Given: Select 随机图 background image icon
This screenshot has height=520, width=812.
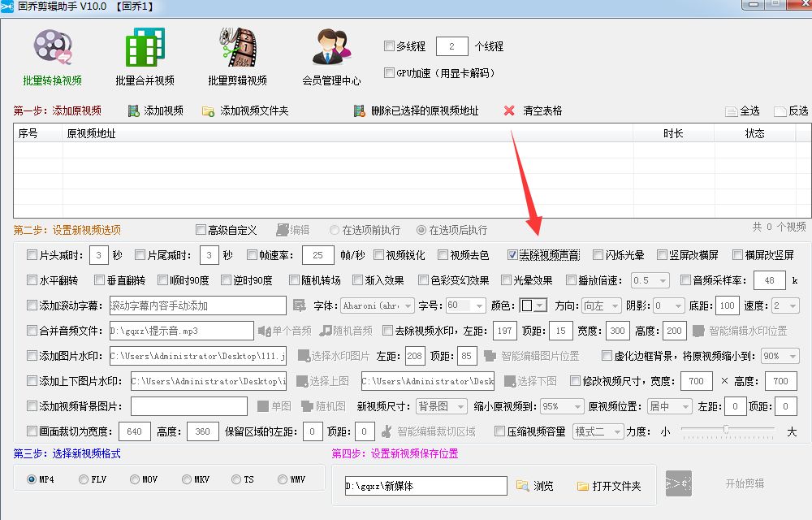Looking at the screenshot, I should pyautogui.click(x=308, y=406).
